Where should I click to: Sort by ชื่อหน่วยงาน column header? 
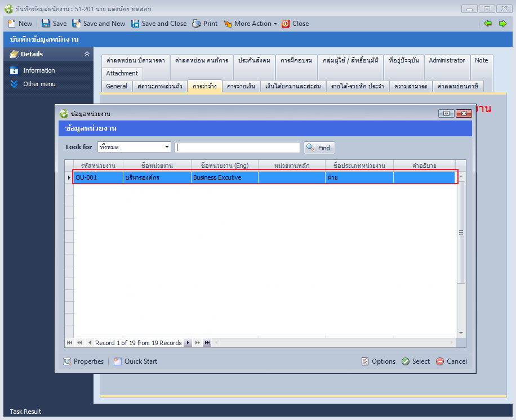pyautogui.click(x=157, y=166)
